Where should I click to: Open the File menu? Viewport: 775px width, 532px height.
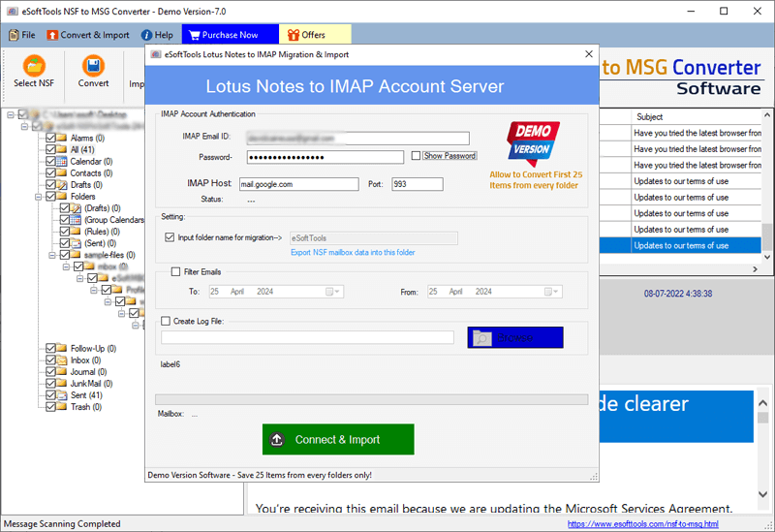click(x=21, y=35)
